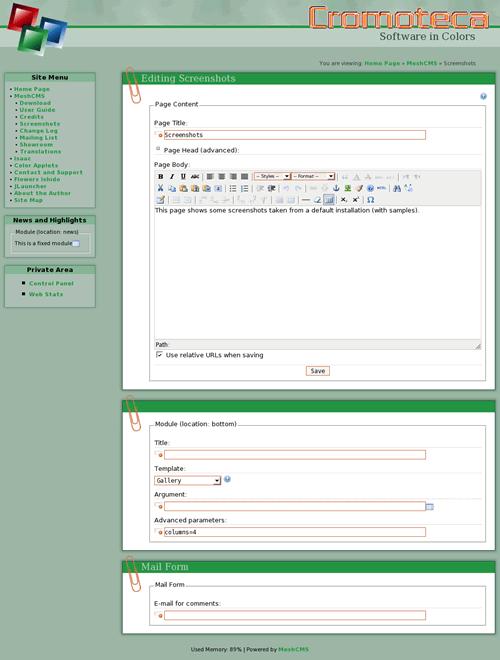Click the Advanced parameters field
This screenshot has width=500, height=660.
click(295, 532)
